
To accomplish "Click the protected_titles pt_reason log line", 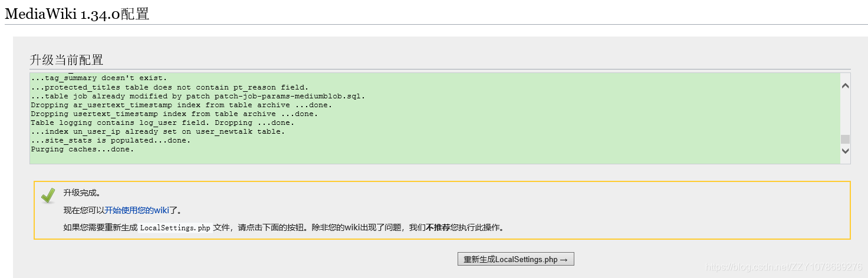I will [170, 87].
